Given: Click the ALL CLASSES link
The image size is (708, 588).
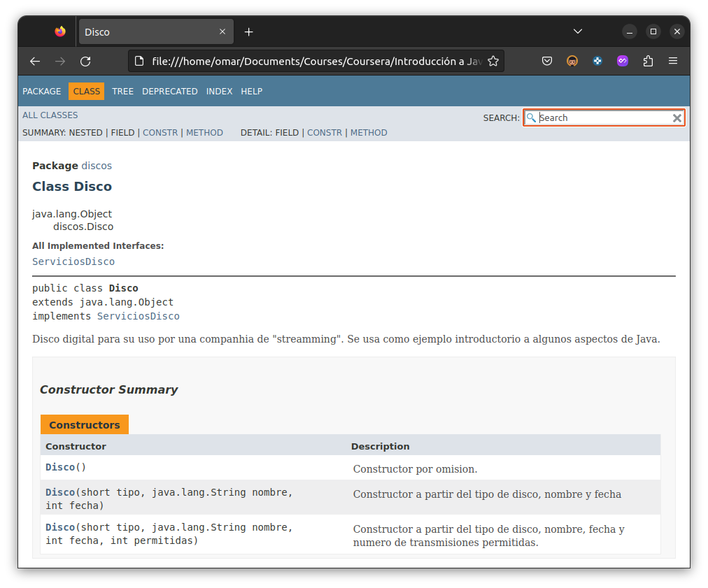Looking at the screenshot, I should click(50, 115).
